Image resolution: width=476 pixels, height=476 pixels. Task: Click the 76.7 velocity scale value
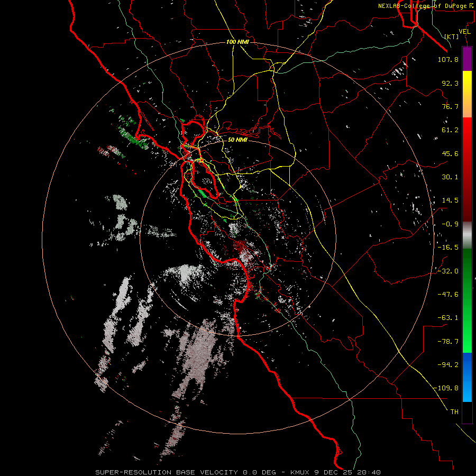[x=450, y=106]
